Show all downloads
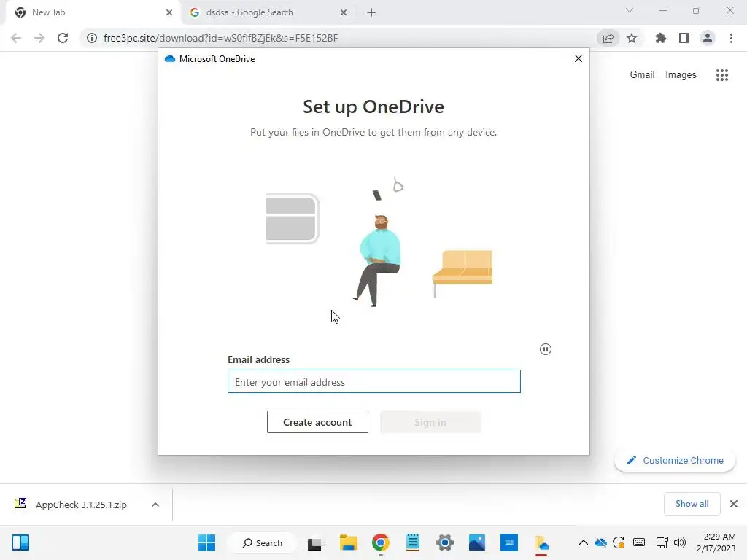The width and height of the screenshot is (747, 560). tap(692, 504)
